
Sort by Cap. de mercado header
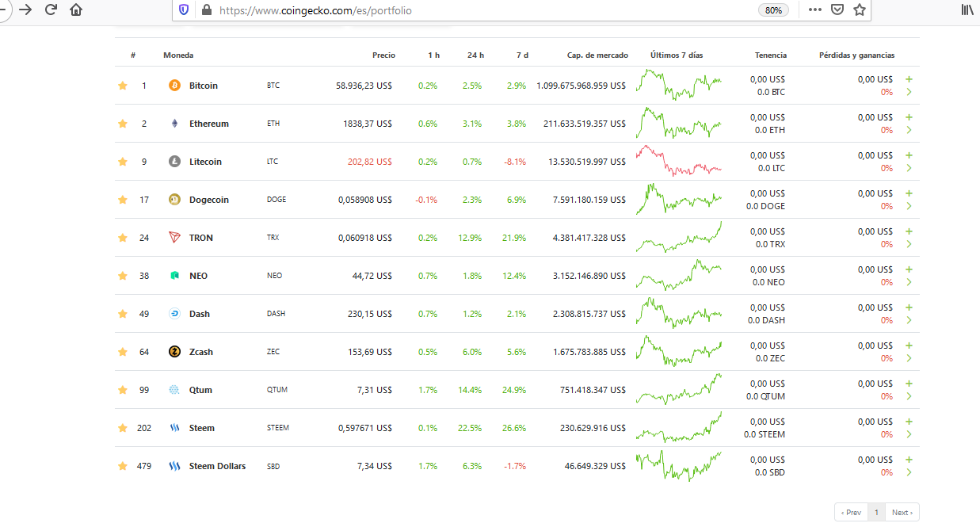point(597,55)
